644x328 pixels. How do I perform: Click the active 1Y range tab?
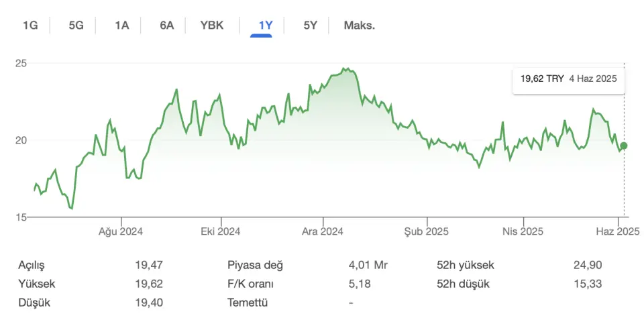[266, 25]
